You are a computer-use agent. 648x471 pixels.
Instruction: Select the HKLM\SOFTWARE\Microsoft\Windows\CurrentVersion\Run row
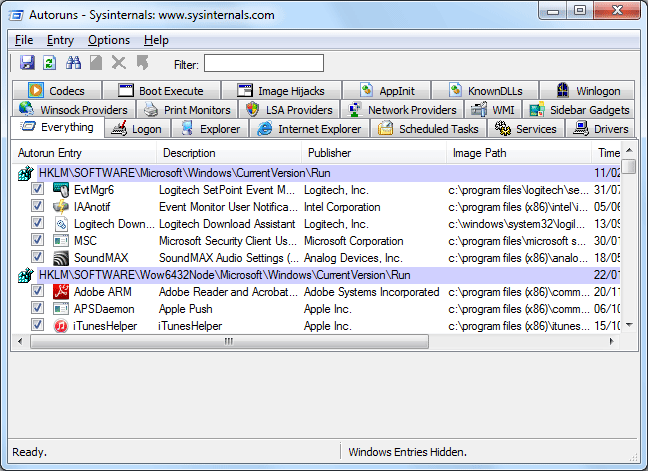(329, 173)
